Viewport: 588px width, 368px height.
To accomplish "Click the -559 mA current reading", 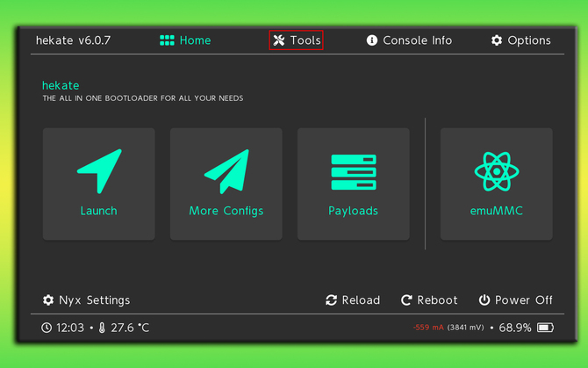I will tap(428, 328).
